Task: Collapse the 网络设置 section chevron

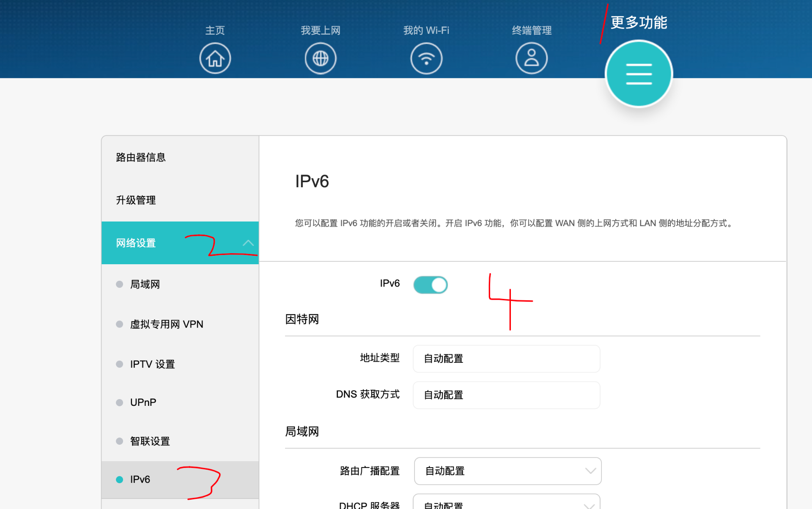Action: (248, 243)
